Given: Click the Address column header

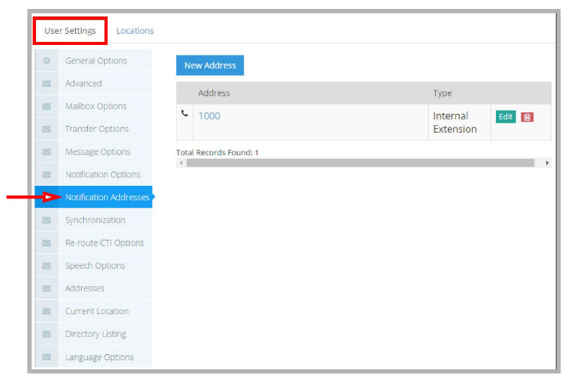Looking at the screenshot, I should point(213,94).
